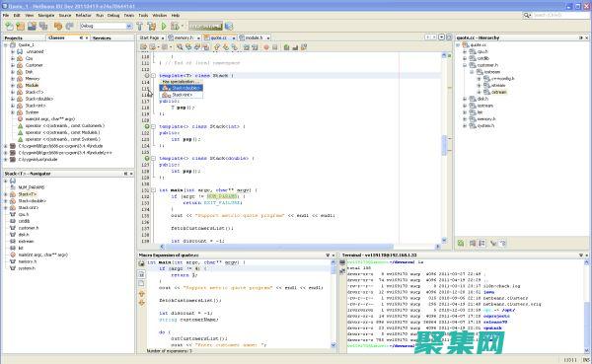Click the Open Project toolbar icon
Image resolution: width=592 pixels, height=364 pixels.
(33, 26)
